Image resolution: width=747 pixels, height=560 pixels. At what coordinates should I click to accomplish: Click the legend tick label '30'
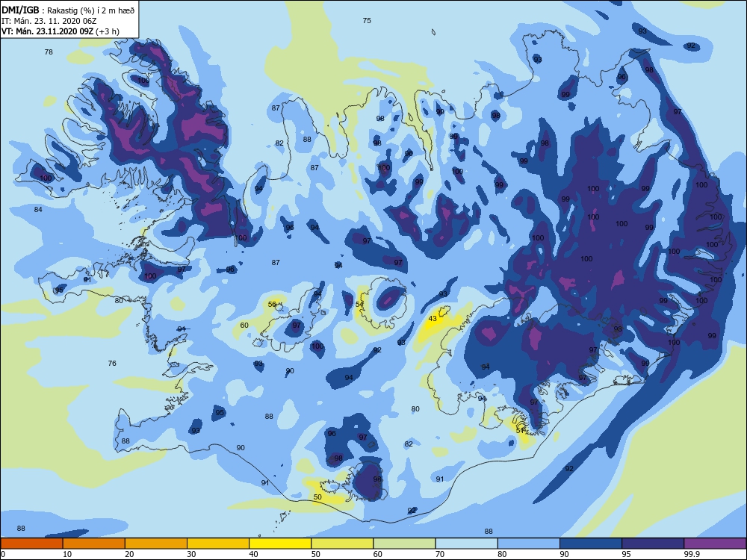[x=191, y=554]
